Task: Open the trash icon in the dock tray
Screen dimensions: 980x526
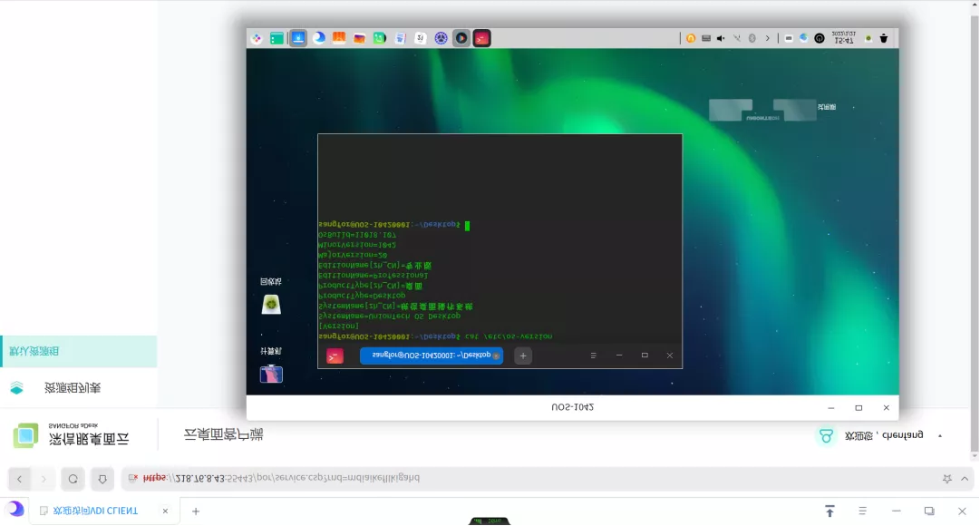Action: (x=884, y=38)
